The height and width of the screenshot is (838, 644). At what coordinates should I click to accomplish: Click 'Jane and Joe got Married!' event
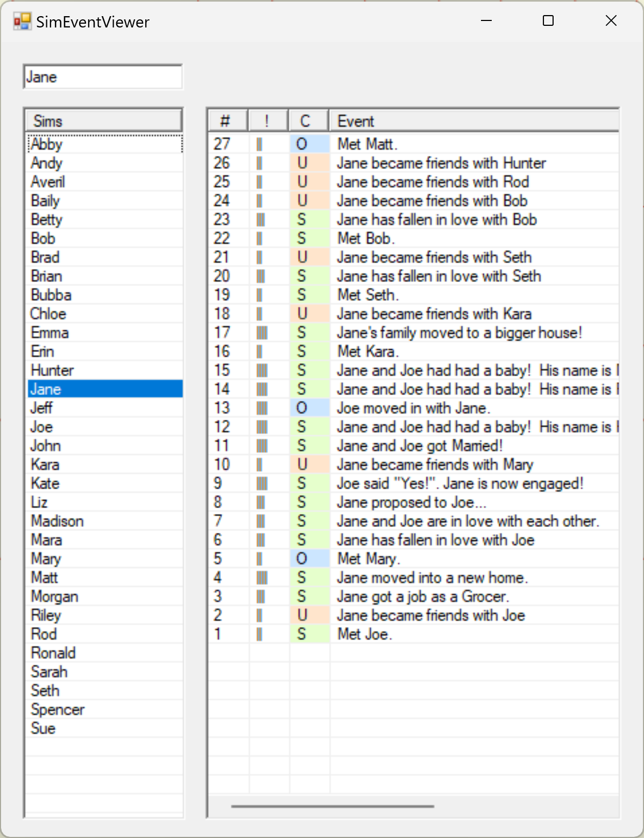(414, 445)
